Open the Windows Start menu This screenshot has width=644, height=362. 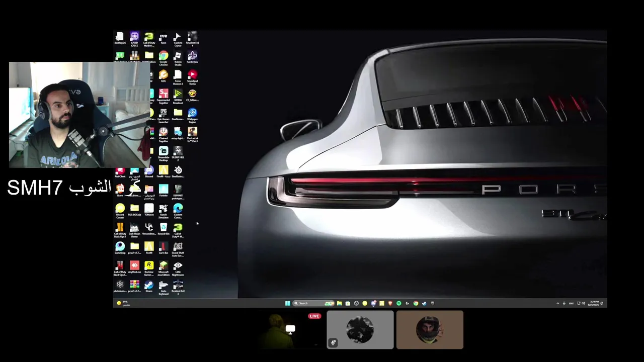coord(287,303)
